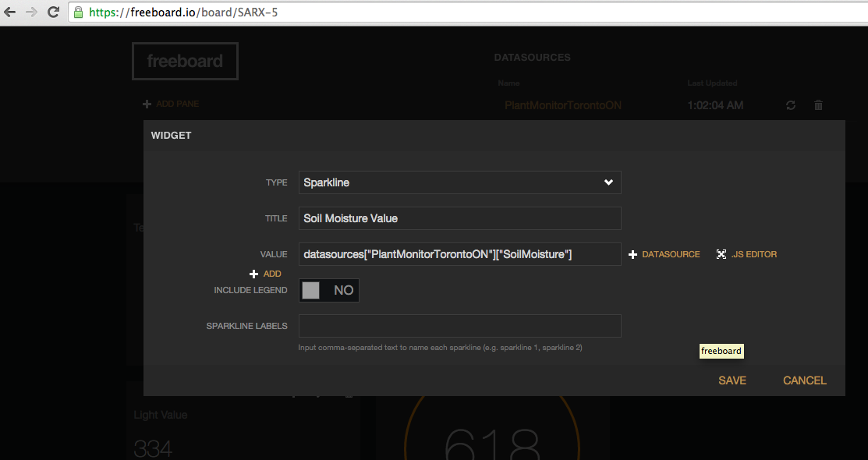Click the plus icon beside ADD value

[253, 274]
